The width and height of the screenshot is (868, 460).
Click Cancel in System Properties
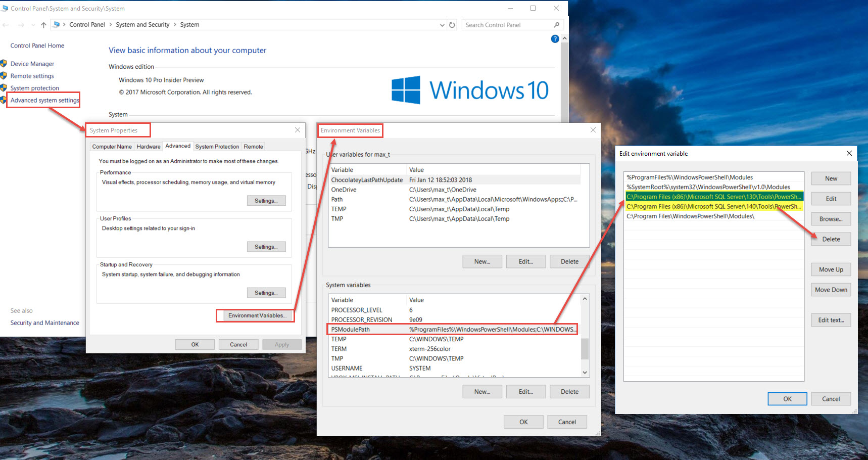(238, 344)
